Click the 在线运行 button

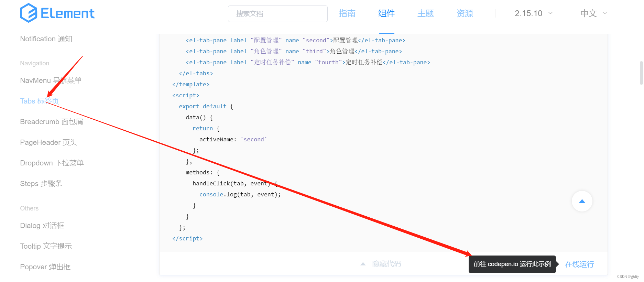click(579, 264)
